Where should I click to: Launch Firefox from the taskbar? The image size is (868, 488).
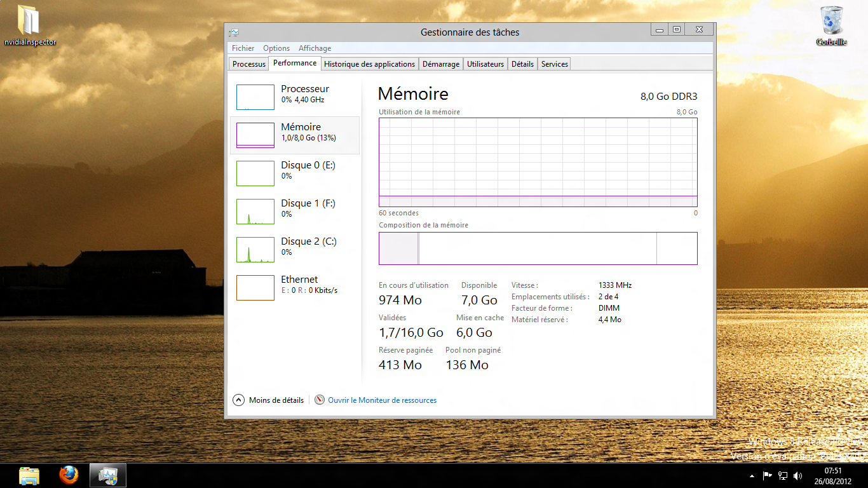(69, 475)
